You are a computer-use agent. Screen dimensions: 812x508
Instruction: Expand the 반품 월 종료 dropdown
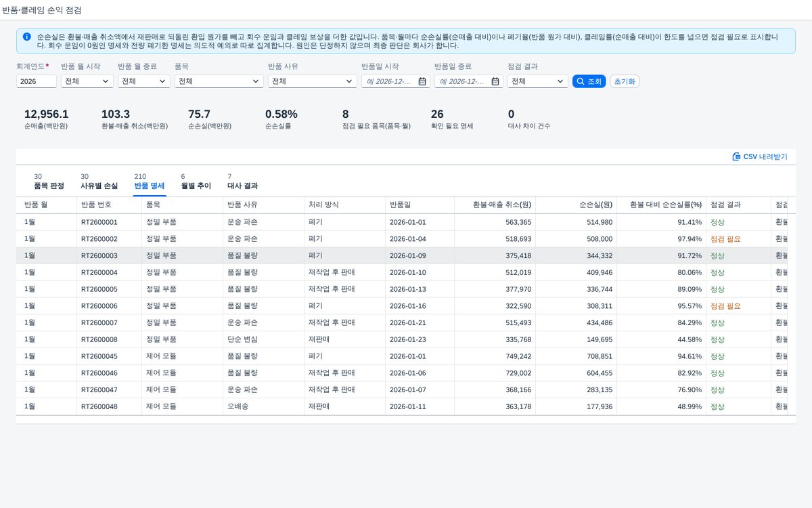(x=162, y=81)
